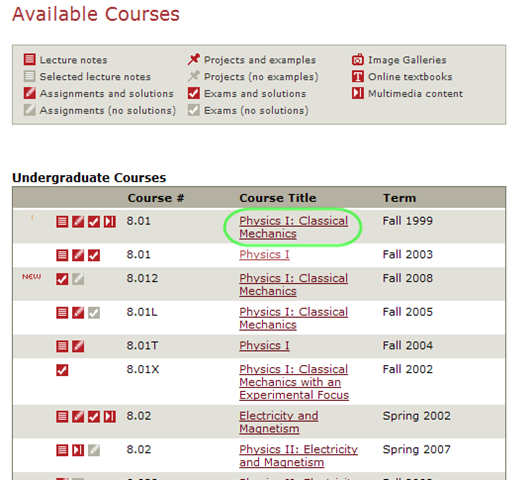Viewport: 530px width, 480px height.
Task: Click the Fall 2005 term cell
Action: tap(408, 312)
